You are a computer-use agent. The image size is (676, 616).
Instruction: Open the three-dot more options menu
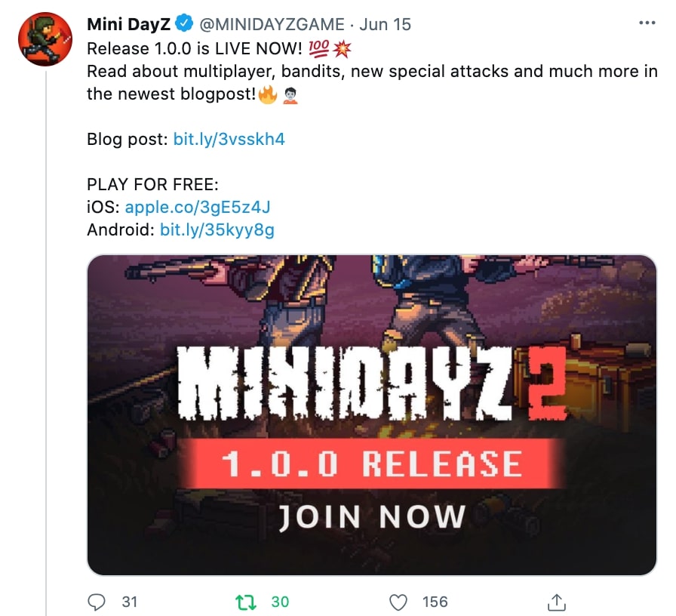(647, 23)
